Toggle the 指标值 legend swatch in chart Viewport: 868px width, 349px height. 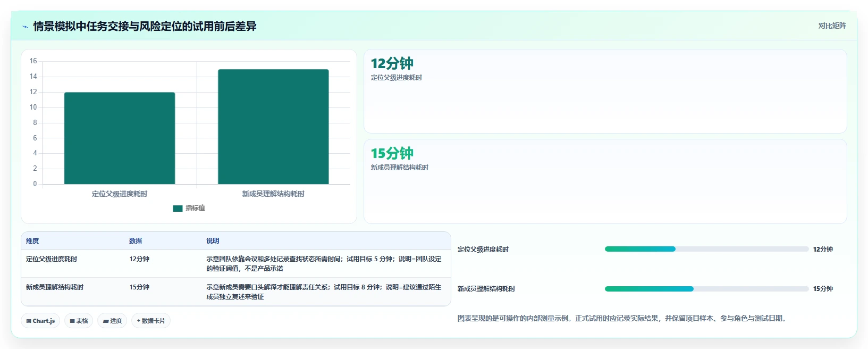[x=178, y=209]
